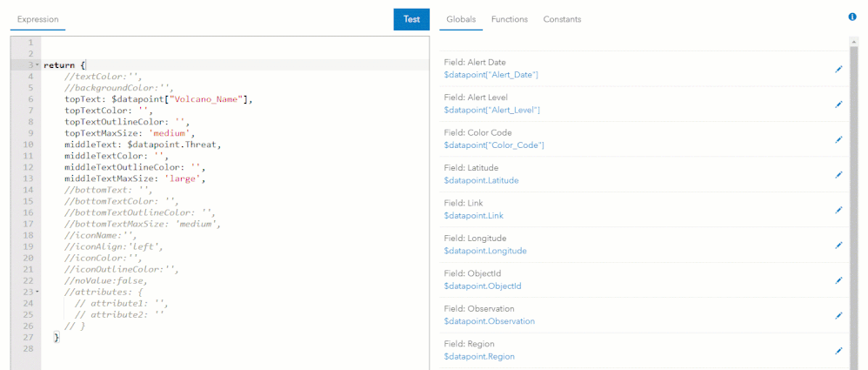The height and width of the screenshot is (370, 868).
Task: Collapse the attributes block at line 23
Action: point(37,292)
